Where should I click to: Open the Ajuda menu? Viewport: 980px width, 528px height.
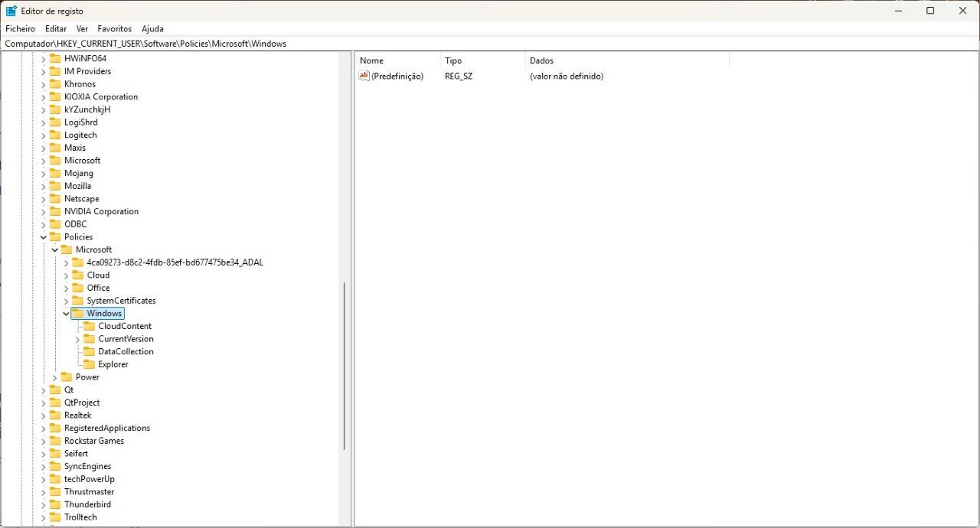152,28
